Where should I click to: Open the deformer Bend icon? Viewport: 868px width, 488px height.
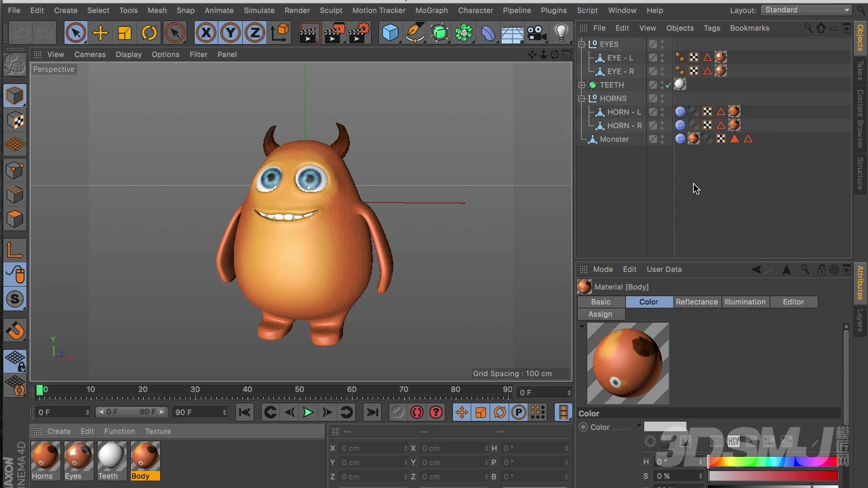pos(488,33)
